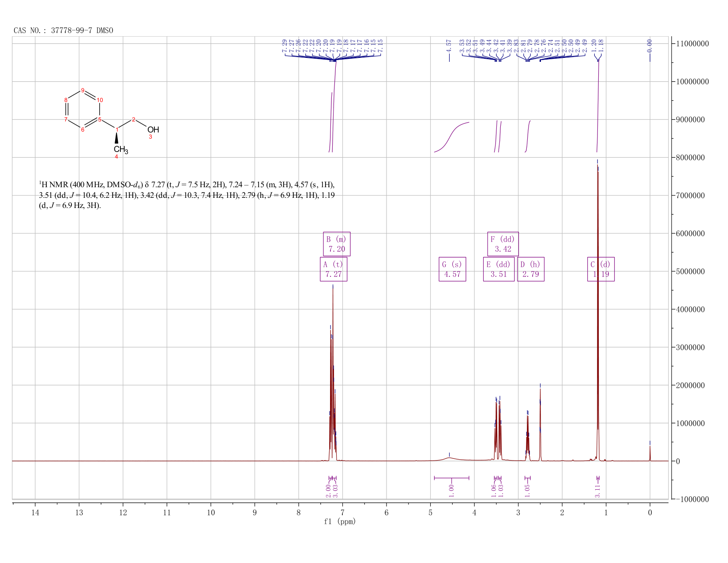The width and height of the screenshot is (728, 563).
Task: Select the G (s) 4.57 multiplet box
Action: 452,269
